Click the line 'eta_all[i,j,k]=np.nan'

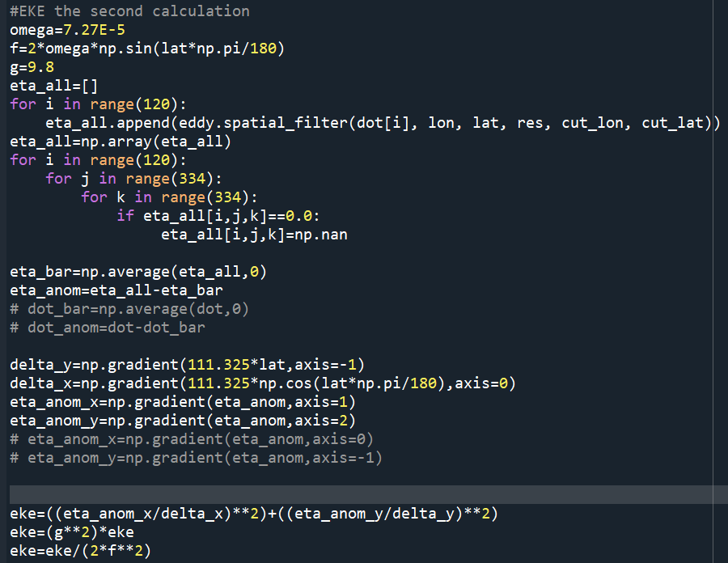254,234
